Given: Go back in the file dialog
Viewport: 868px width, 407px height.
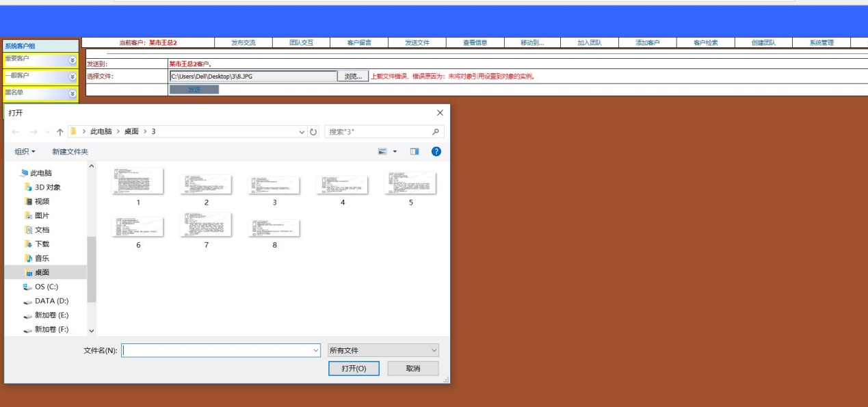Looking at the screenshot, I should [16, 131].
